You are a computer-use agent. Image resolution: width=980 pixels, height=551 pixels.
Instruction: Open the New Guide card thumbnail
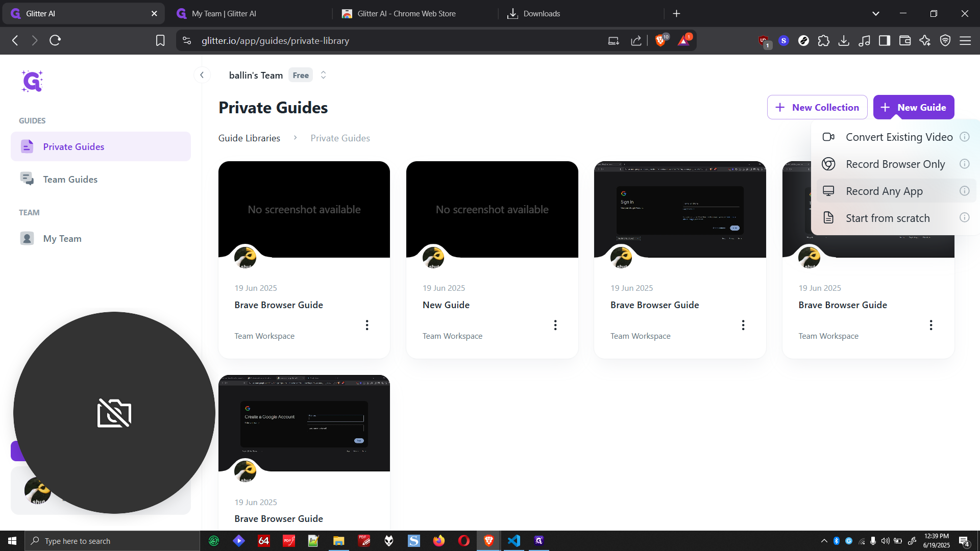pos(492,209)
